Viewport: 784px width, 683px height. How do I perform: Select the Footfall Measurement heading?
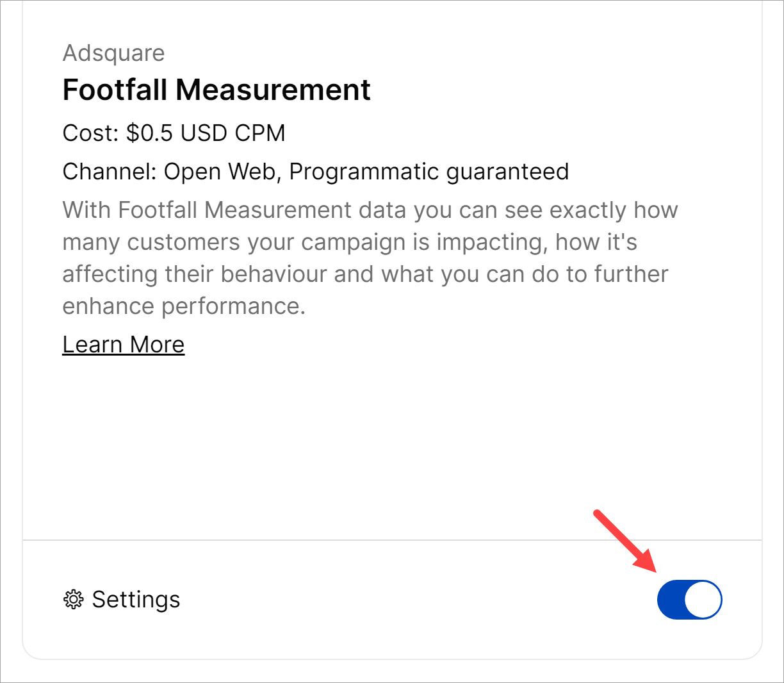[216, 90]
